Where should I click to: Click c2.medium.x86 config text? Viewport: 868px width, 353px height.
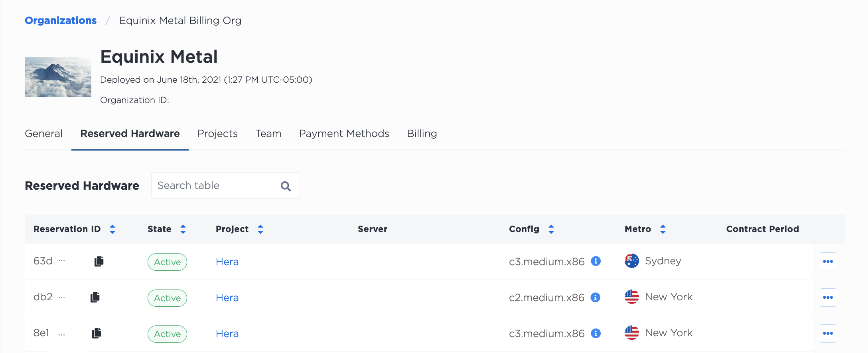546,297
